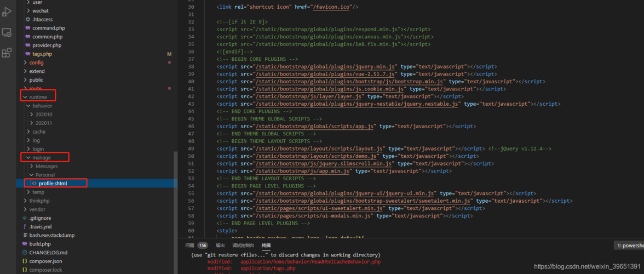The width and height of the screenshot is (644, 274).
Task: Open the 1: powershell terminal selector dropdown
Action: tap(629, 246)
